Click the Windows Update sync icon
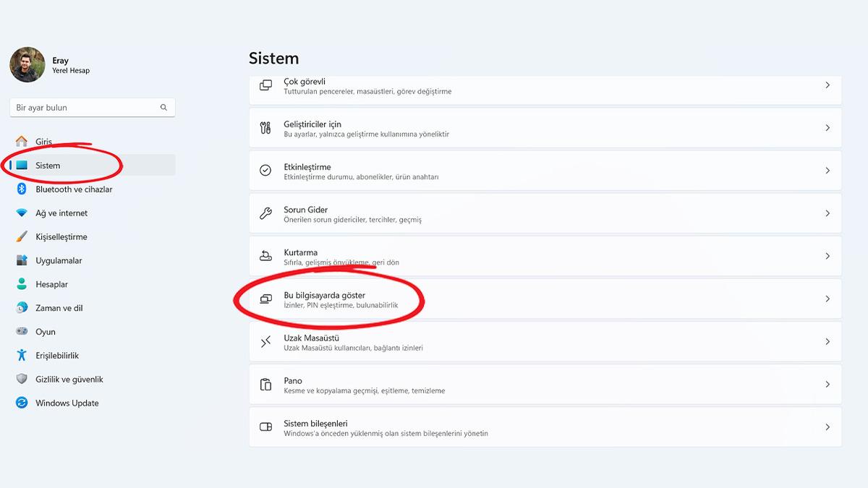 (x=22, y=403)
